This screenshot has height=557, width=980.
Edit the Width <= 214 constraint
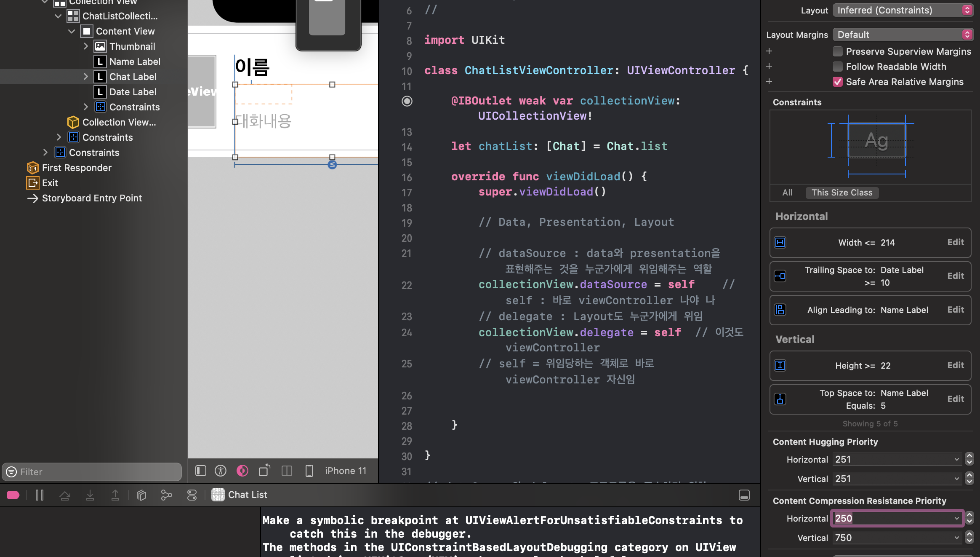tap(955, 242)
